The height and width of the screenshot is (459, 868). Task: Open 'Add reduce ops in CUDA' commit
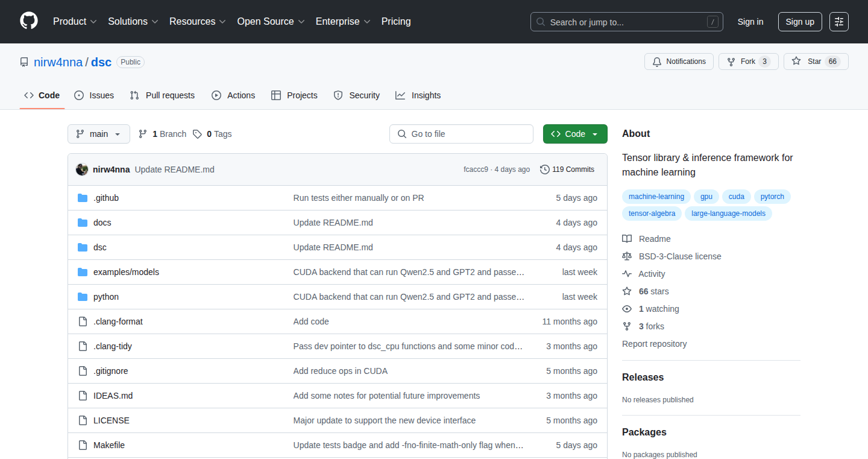tap(341, 371)
